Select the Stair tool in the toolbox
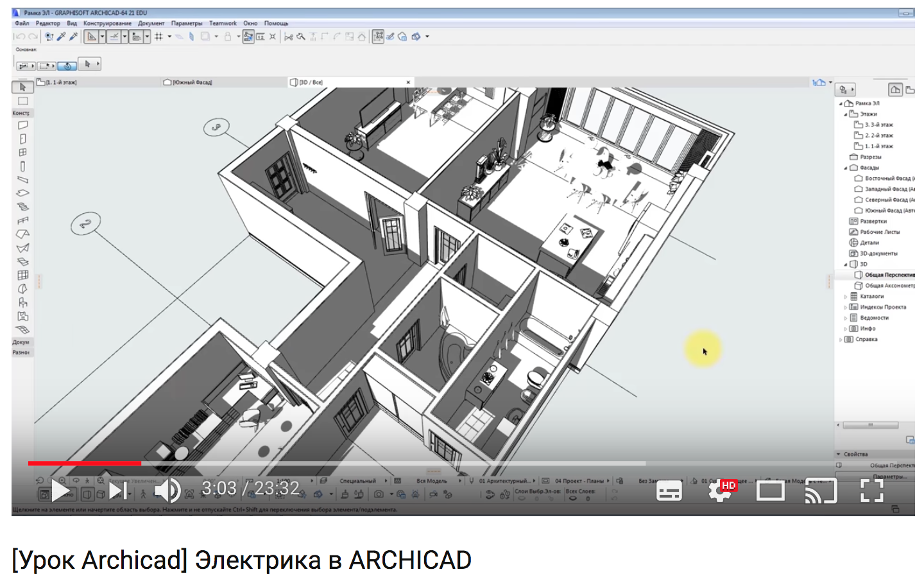 pos(22,207)
